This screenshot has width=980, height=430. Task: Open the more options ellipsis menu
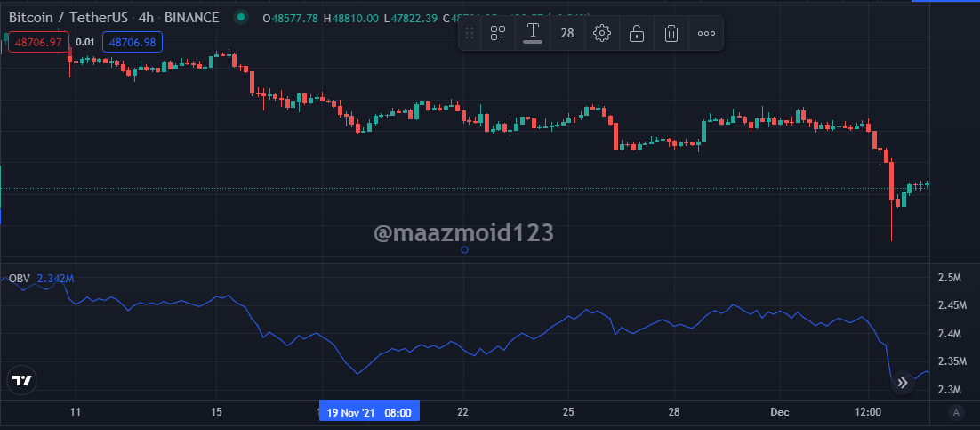point(706,33)
